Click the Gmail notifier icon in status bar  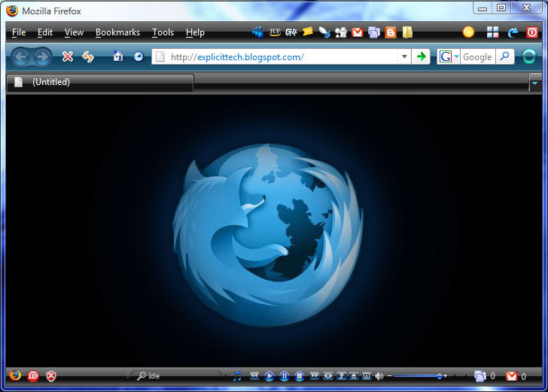pos(512,376)
